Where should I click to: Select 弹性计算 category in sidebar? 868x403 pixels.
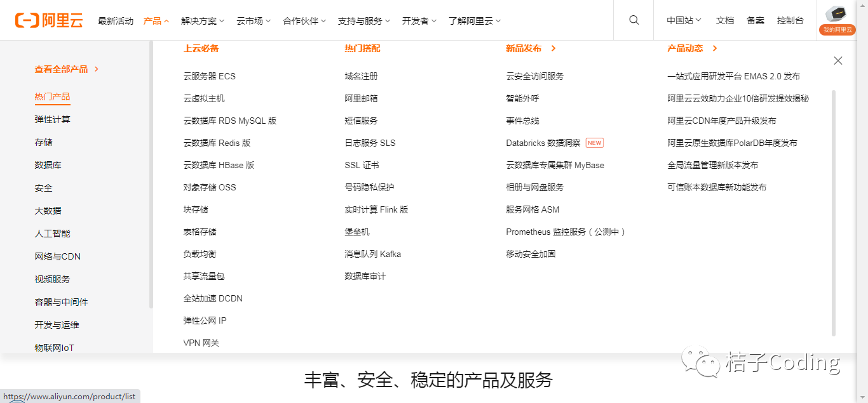click(52, 119)
